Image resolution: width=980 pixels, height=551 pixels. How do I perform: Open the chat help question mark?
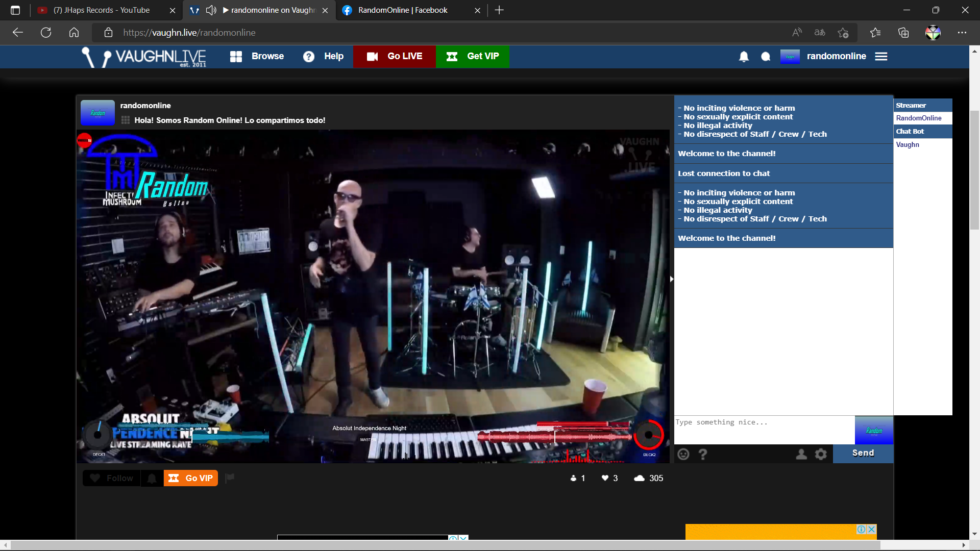(703, 454)
